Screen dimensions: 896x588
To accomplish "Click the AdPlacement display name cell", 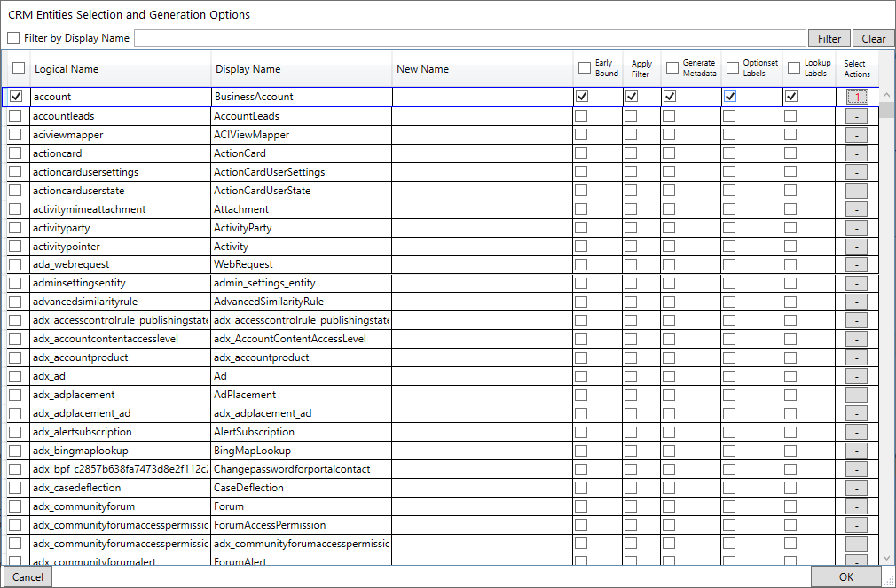I will click(301, 395).
